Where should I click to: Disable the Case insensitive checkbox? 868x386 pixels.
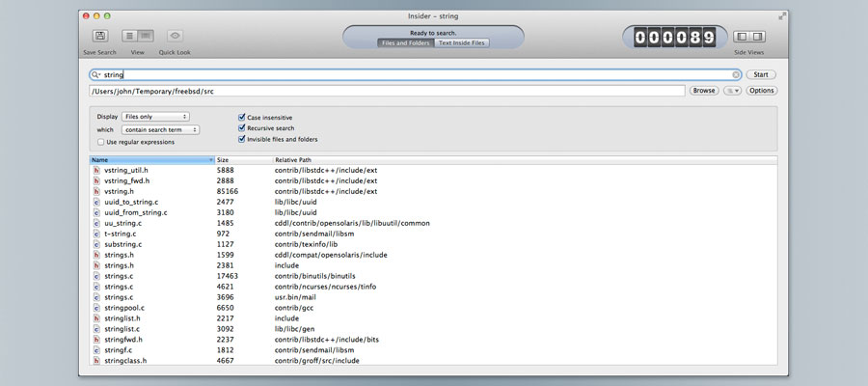tap(241, 118)
